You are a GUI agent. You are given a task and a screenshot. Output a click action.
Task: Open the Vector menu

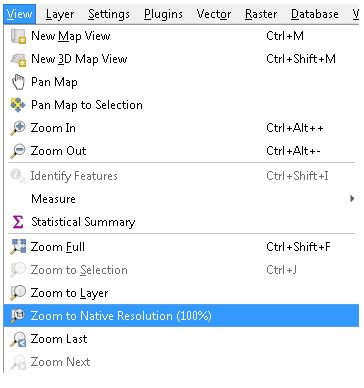click(x=214, y=14)
